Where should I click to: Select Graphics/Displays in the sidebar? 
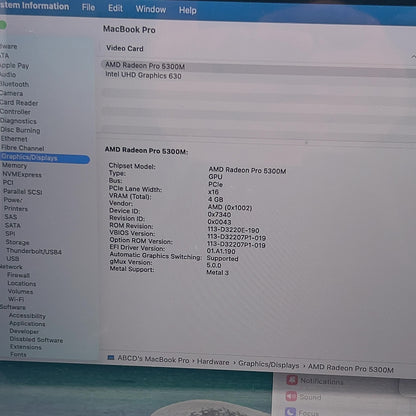(45, 158)
